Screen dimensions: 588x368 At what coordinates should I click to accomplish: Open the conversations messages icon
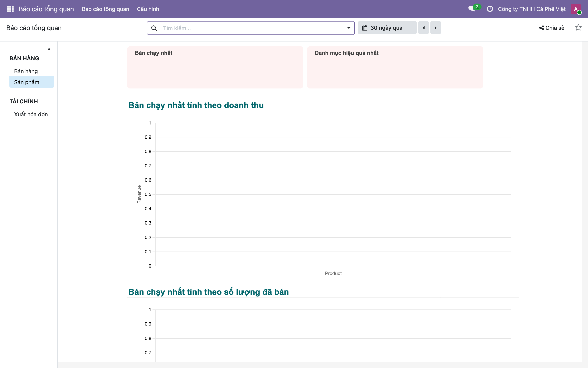[x=472, y=9]
